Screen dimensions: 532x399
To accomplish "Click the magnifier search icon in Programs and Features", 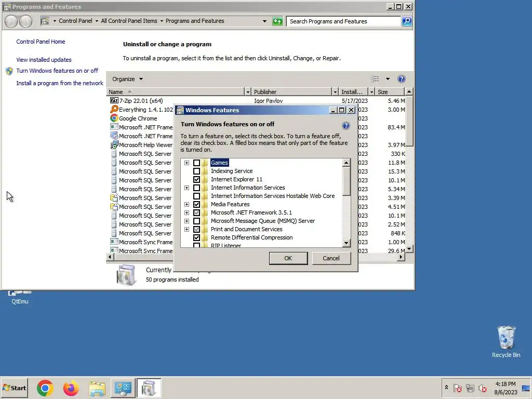I will (406, 21).
